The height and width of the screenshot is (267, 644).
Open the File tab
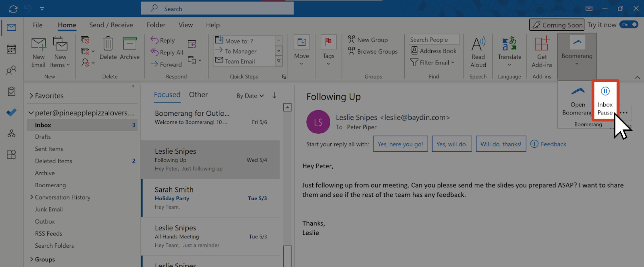(x=37, y=25)
